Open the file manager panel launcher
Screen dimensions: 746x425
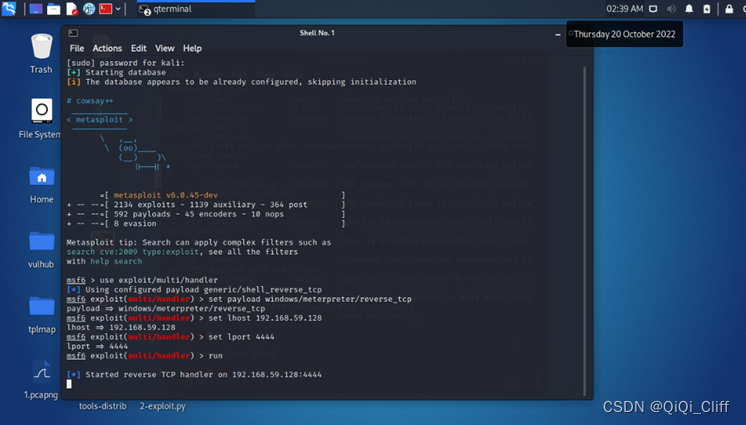[x=54, y=9]
